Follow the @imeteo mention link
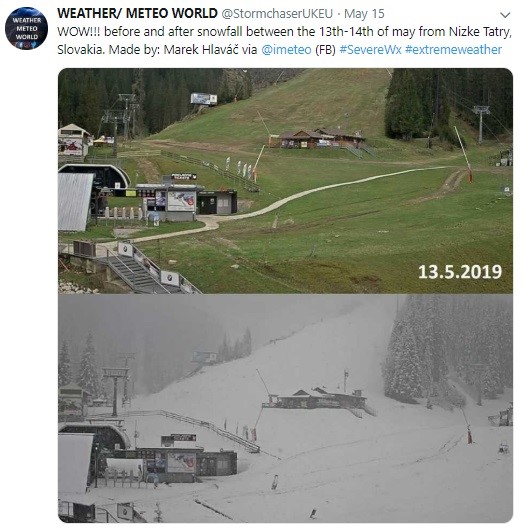The width and height of the screenshot is (523, 531). coord(286,50)
